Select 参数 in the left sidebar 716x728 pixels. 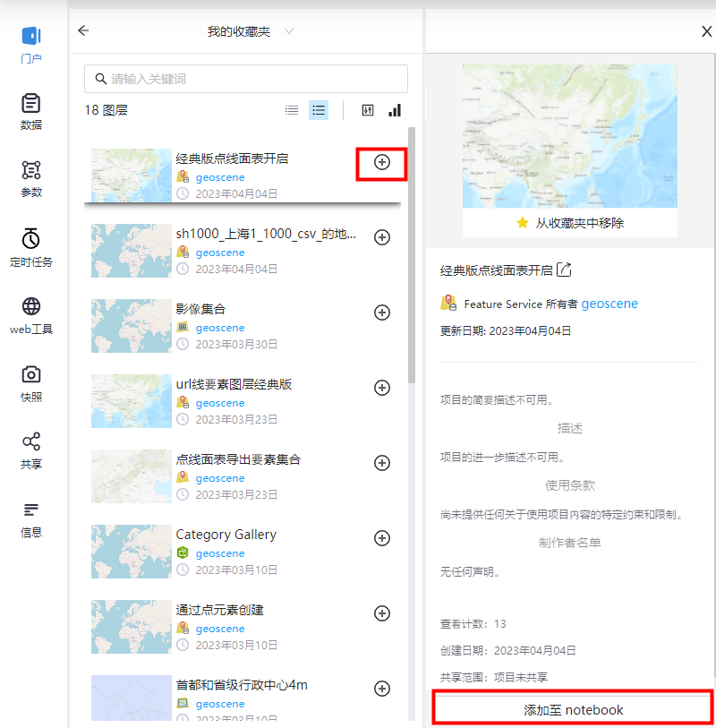30,177
